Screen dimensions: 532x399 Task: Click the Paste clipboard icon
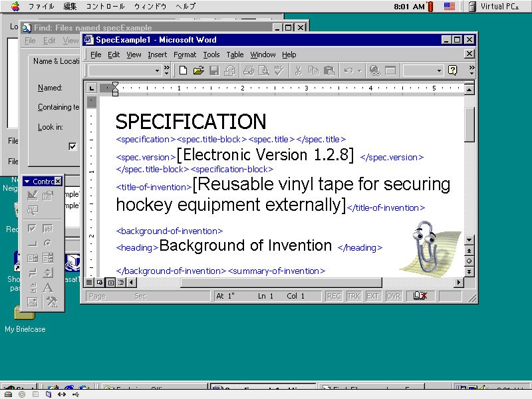(329, 70)
